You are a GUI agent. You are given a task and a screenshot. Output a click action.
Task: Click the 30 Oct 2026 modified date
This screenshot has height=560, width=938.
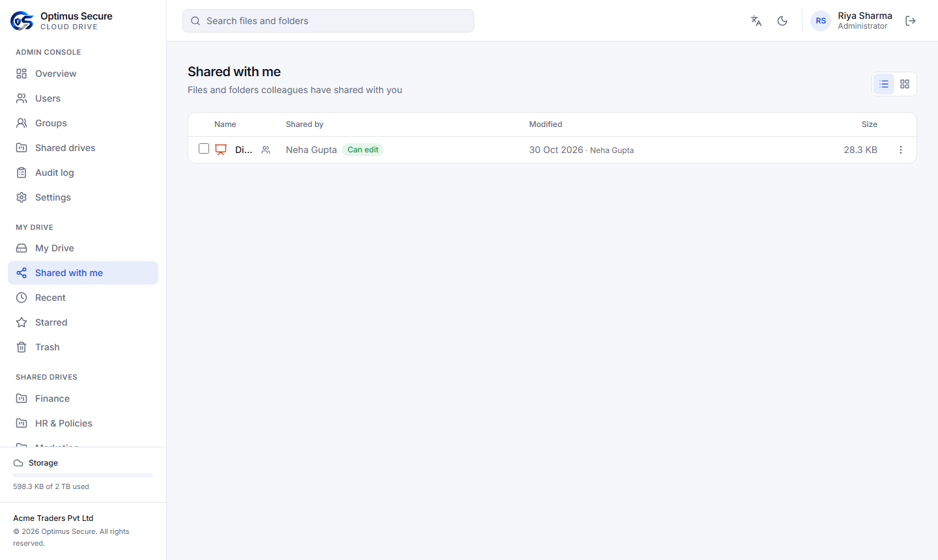(x=556, y=150)
